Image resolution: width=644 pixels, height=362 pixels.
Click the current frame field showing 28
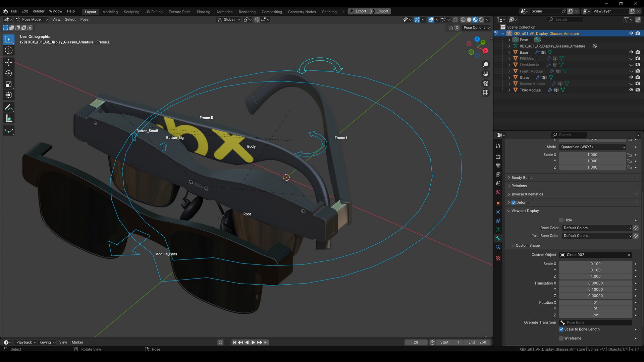(416, 343)
